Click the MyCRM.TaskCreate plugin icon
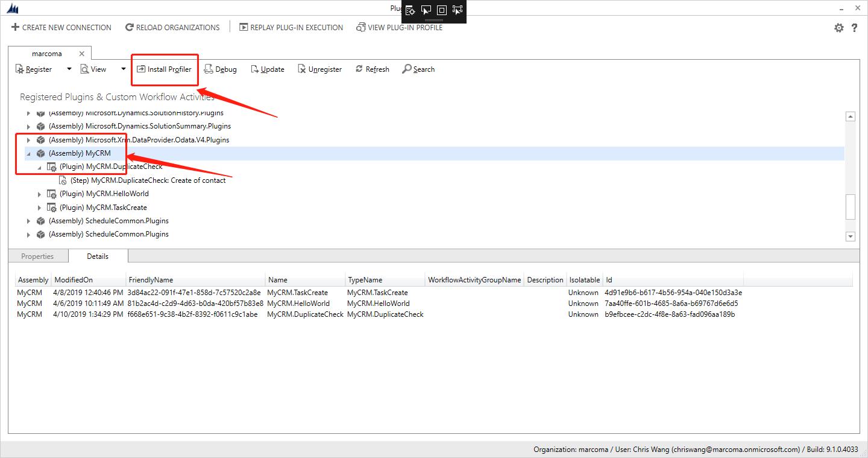 51,208
